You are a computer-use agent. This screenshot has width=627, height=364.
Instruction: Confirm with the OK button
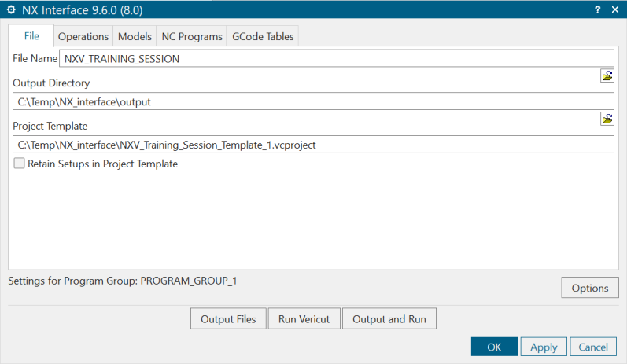(494, 347)
